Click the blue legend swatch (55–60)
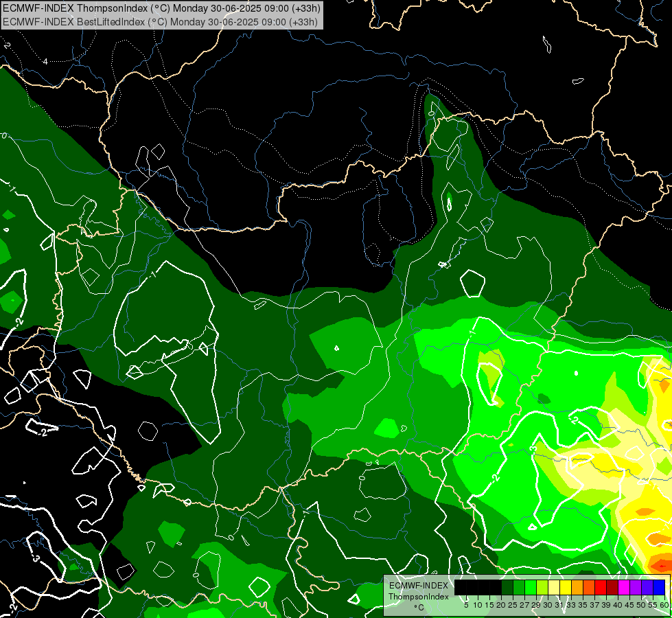This screenshot has width=672, height=618. click(659, 587)
